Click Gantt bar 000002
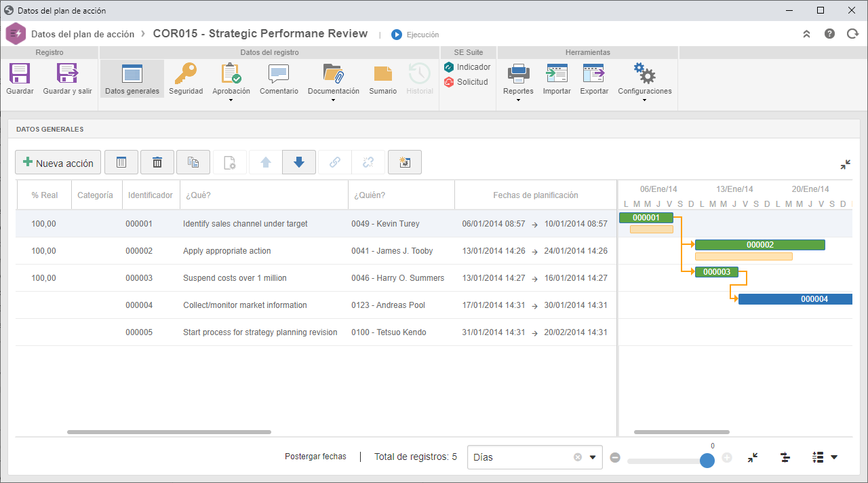The width and height of the screenshot is (868, 483). coord(760,245)
